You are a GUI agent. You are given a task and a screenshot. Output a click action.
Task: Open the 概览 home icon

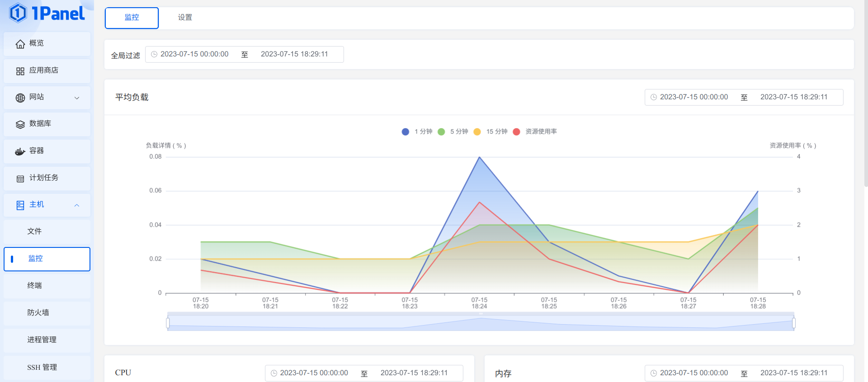coord(20,44)
